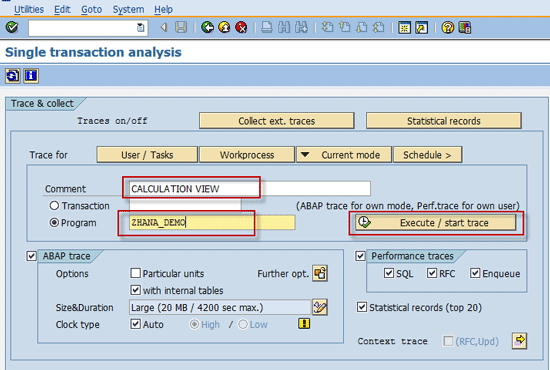Image resolution: width=550 pixels, height=370 pixels.
Task: Select the Transaction radio button
Action: 54,206
